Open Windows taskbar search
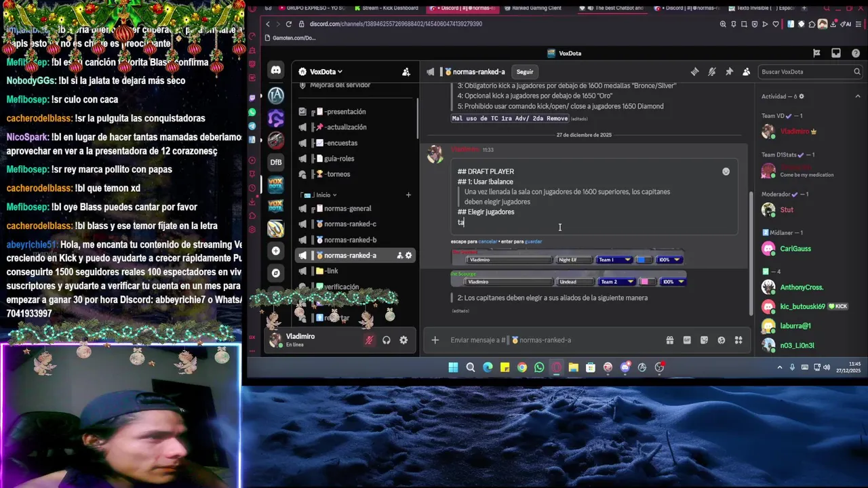 pos(471,367)
